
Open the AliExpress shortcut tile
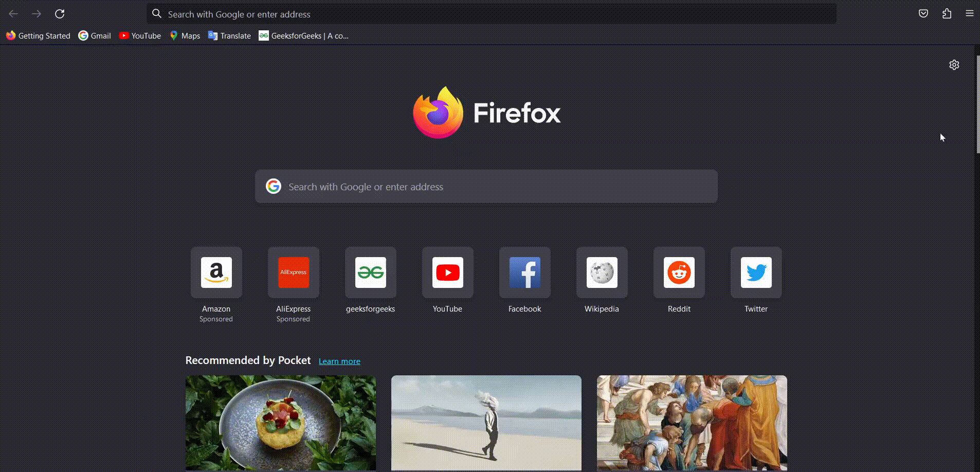point(294,273)
